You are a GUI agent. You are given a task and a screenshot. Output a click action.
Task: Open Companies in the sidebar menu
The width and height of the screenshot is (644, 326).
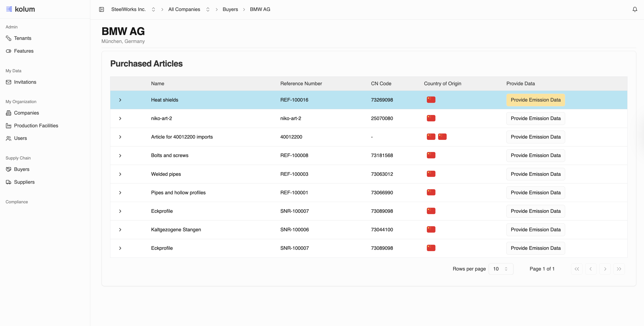coord(26,113)
